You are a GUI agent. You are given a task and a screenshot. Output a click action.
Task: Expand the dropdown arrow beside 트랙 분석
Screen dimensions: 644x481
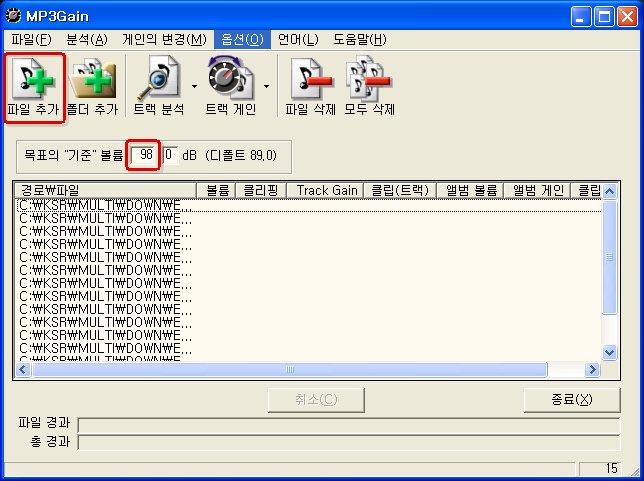point(194,86)
